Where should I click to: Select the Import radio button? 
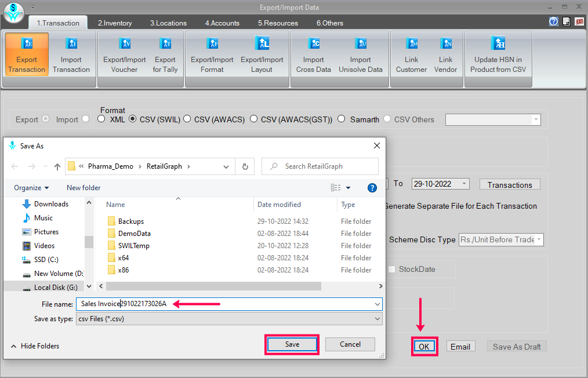pyautogui.click(x=85, y=119)
